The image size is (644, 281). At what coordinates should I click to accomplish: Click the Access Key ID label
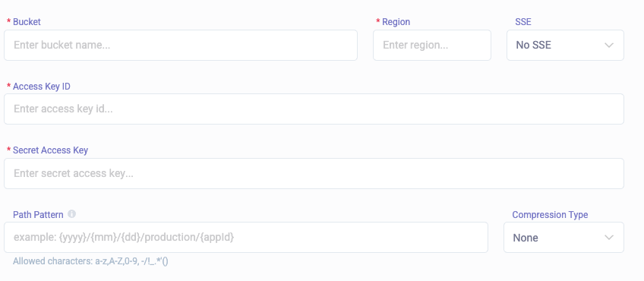pyautogui.click(x=42, y=87)
